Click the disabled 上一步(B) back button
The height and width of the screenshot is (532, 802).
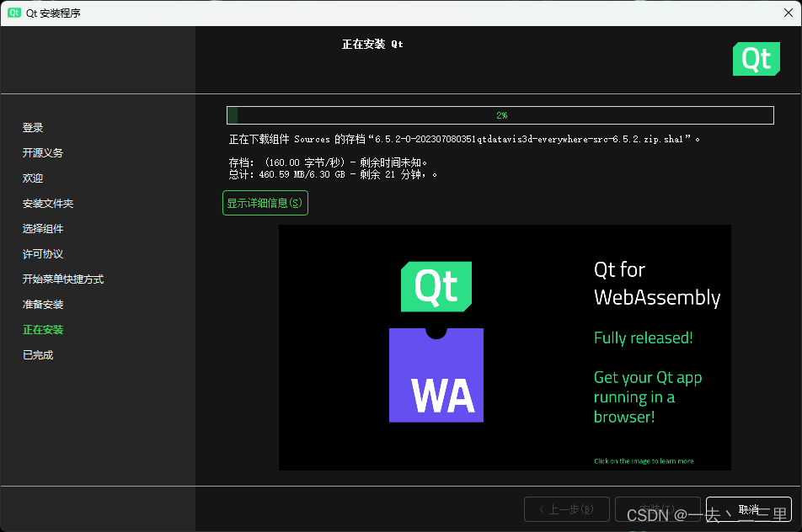[567, 509]
